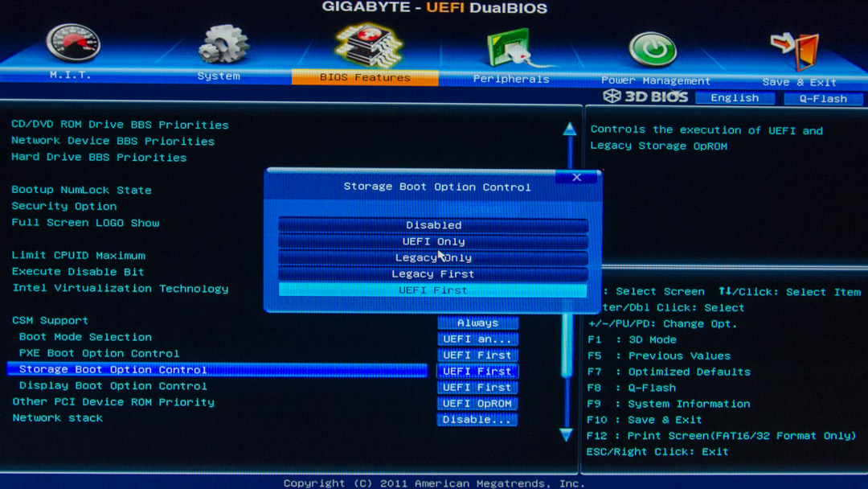
Task: Click the 3D BIOS cube logo
Action: (x=612, y=96)
